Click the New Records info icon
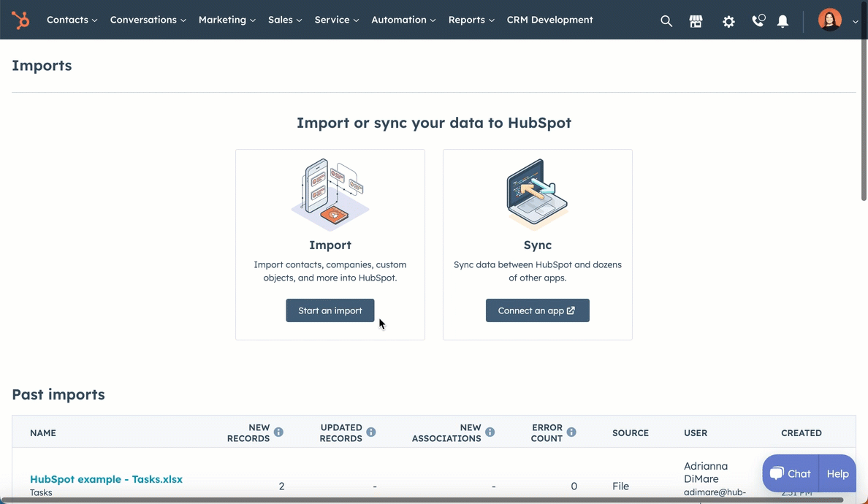The height and width of the screenshot is (504, 868). (278, 432)
